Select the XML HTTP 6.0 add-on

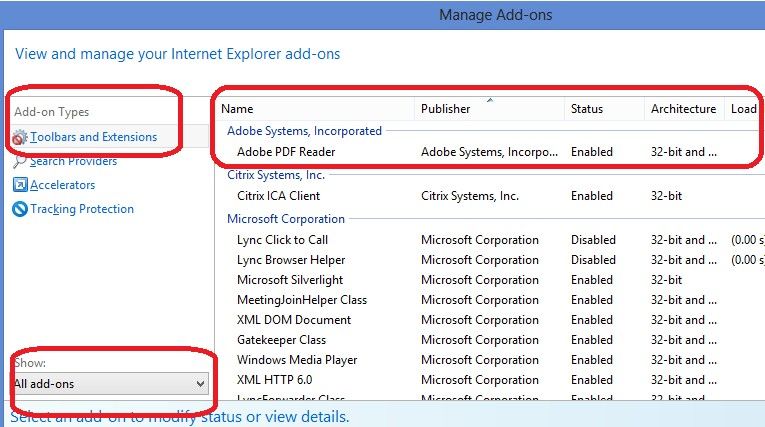point(275,380)
